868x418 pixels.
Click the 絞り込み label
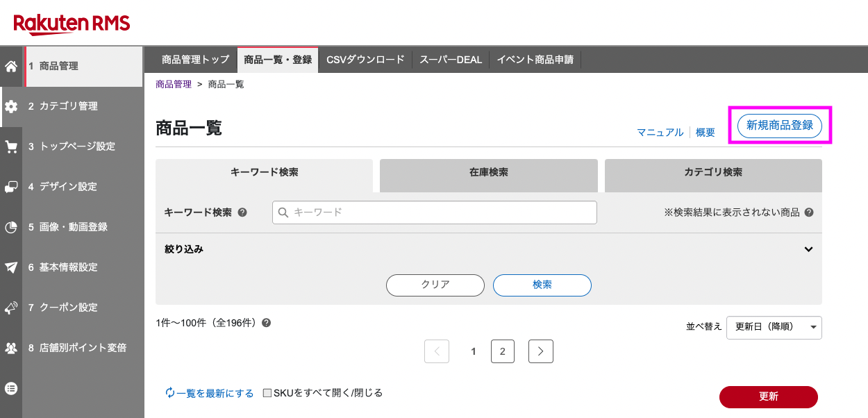tap(184, 249)
